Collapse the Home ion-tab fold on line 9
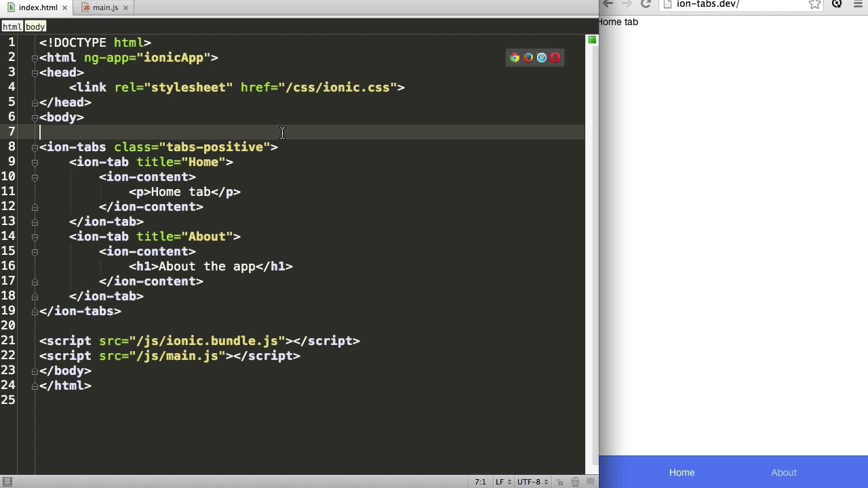 34,162
